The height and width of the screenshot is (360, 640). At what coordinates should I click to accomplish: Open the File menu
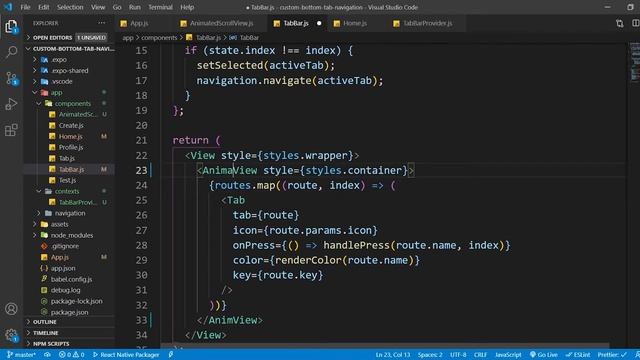tap(25, 7)
